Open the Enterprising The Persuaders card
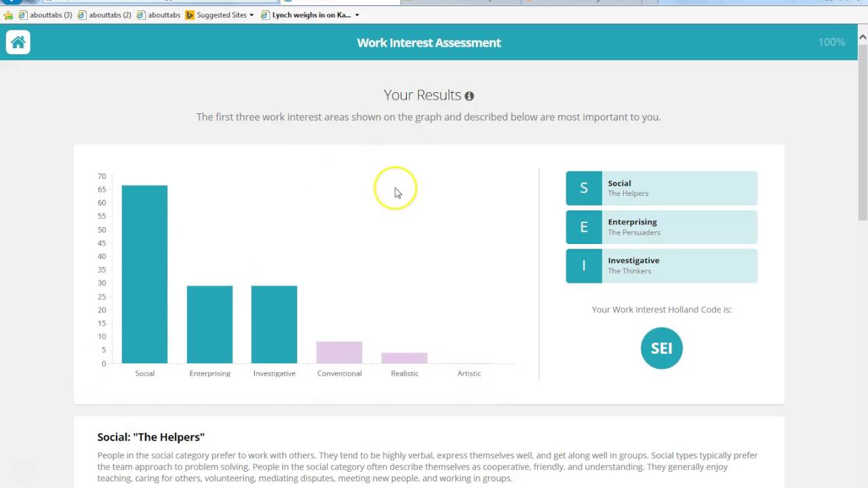Screen dimensions: 868x488 (662, 227)
